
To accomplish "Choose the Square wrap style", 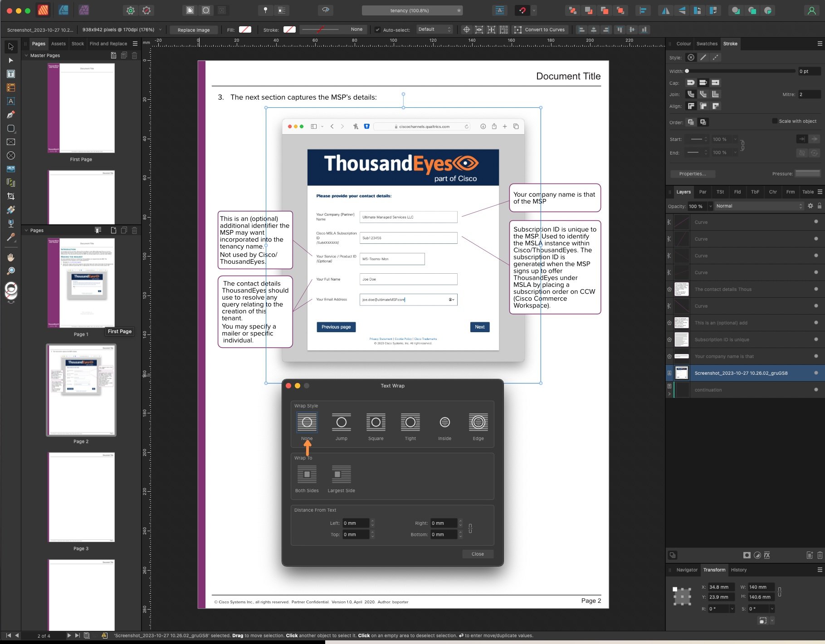I will click(376, 426).
